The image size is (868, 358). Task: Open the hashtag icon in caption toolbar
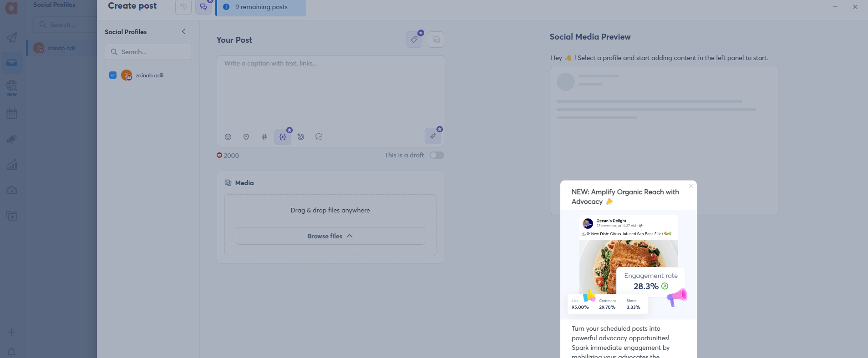pos(264,137)
